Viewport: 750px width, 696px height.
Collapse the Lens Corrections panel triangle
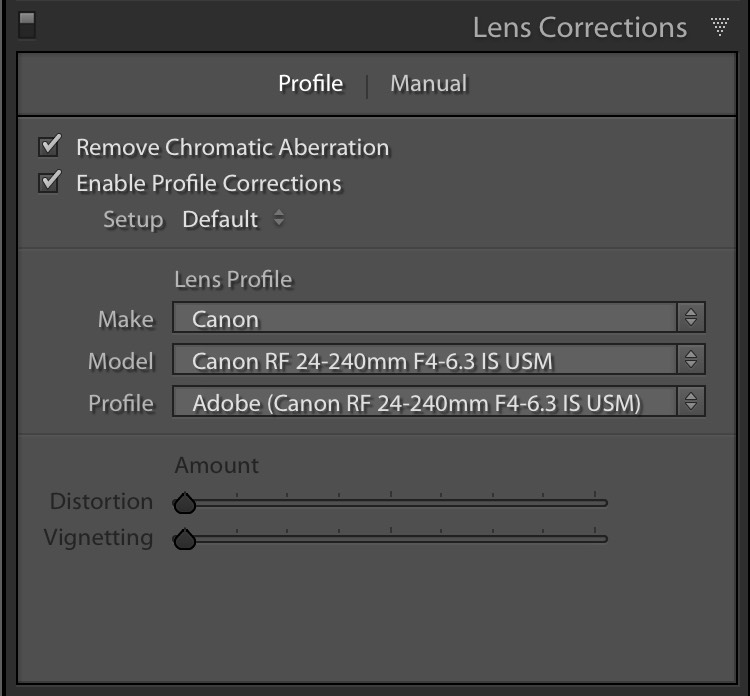click(719, 27)
